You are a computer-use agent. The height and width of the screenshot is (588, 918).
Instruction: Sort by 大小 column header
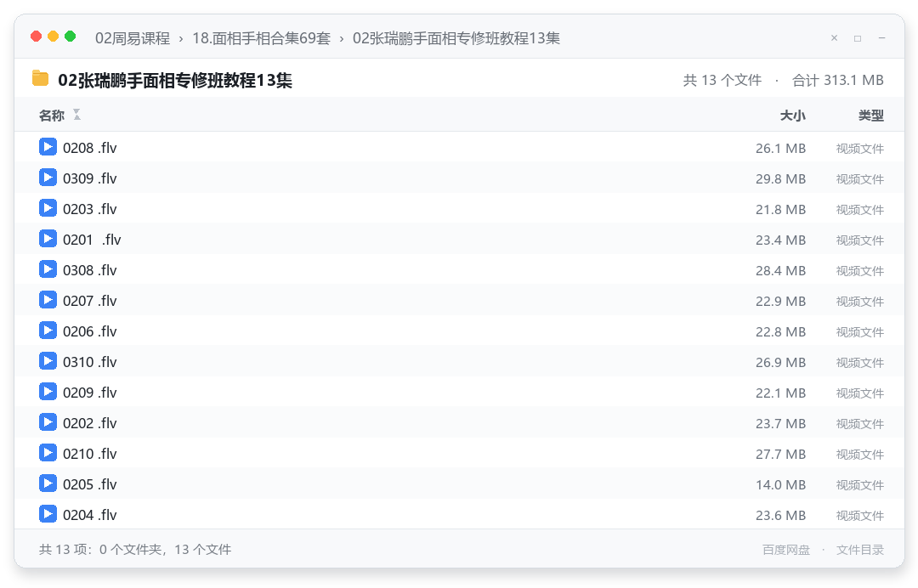click(x=793, y=116)
